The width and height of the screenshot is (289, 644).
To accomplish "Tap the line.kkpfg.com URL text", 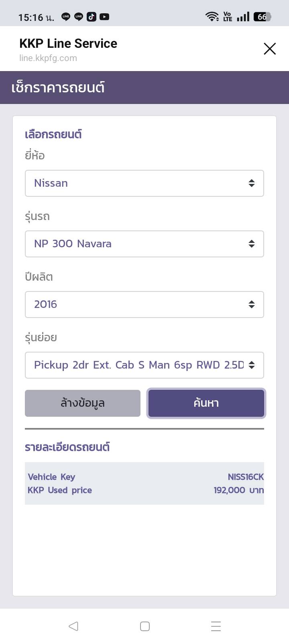I will tap(48, 58).
